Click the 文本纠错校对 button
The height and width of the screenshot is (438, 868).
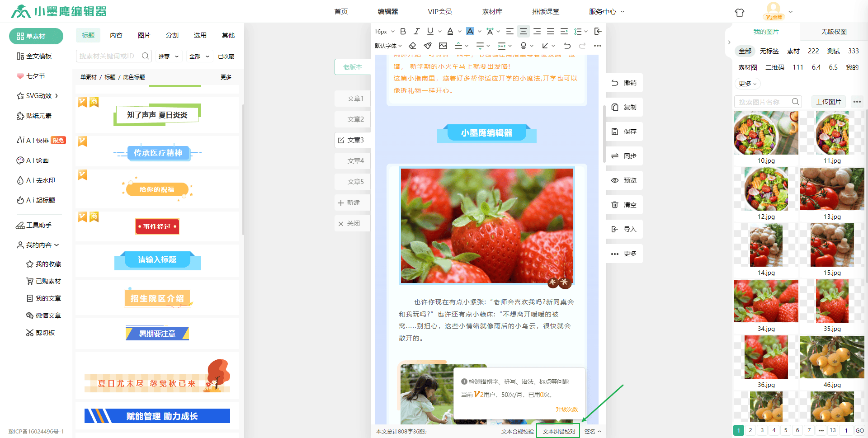559,431
